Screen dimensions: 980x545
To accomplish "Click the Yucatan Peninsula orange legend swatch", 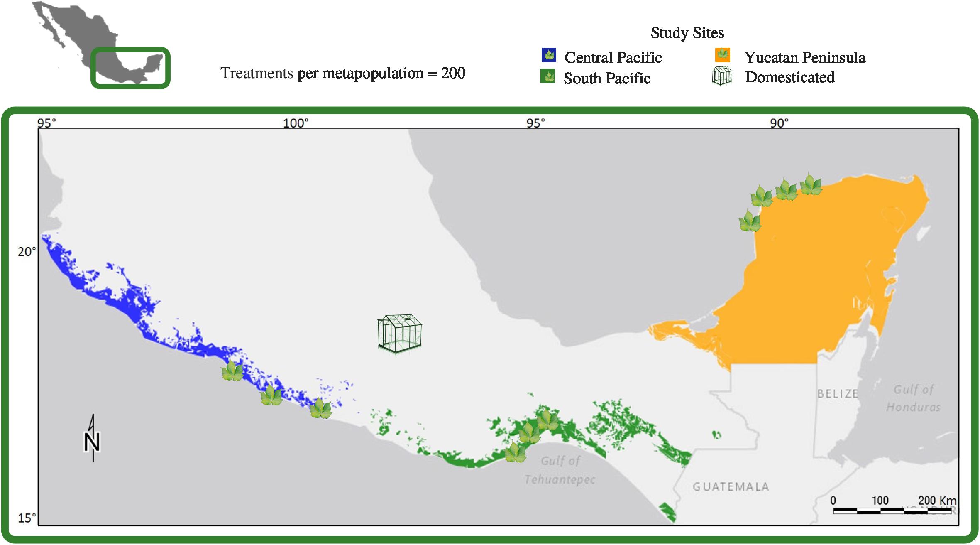I will pos(722,55).
